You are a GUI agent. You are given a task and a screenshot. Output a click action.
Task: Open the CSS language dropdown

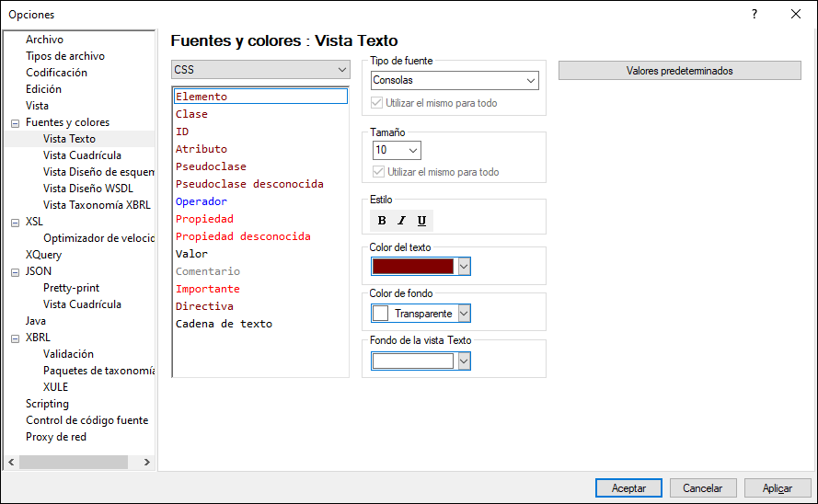coord(260,70)
